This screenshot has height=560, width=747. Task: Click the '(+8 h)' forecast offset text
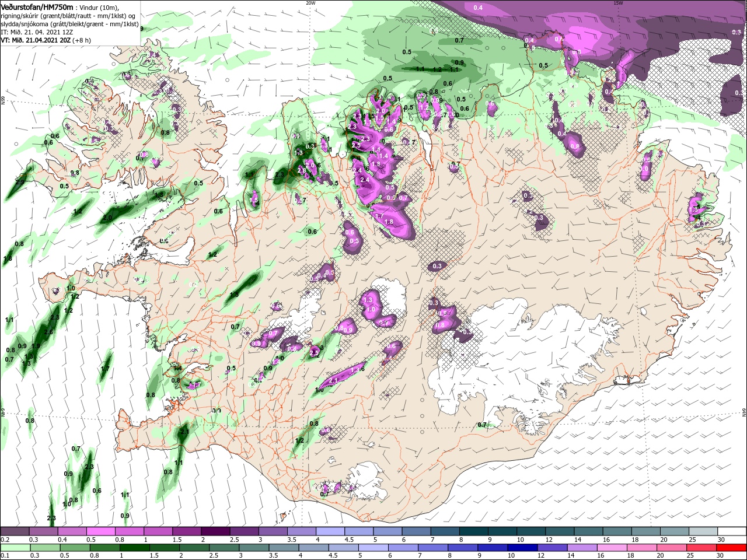pos(82,40)
